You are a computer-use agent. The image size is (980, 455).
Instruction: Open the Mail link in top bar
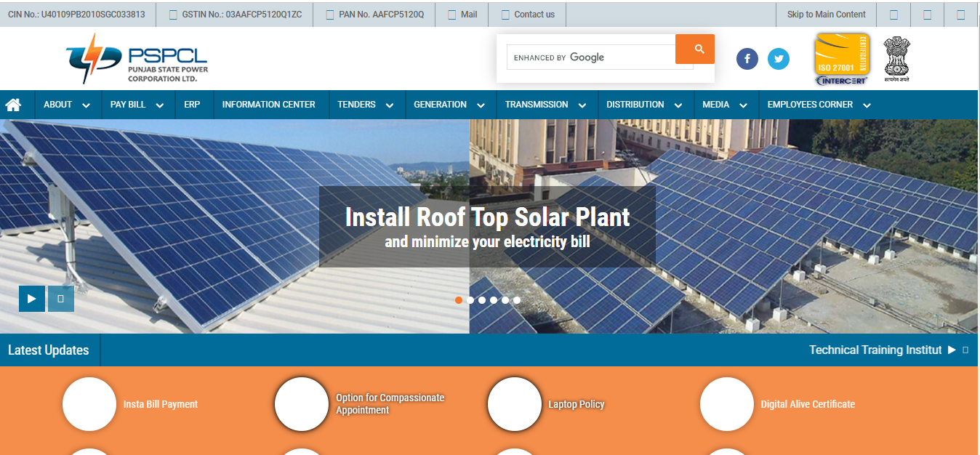[x=462, y=15]
